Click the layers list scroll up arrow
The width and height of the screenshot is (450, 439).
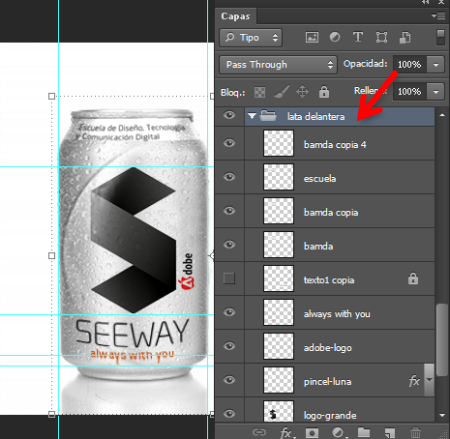tap(442, 115)
